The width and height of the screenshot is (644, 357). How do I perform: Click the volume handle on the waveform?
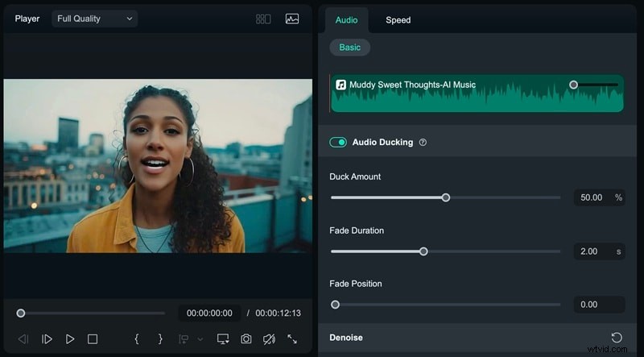tap(573, 85)
